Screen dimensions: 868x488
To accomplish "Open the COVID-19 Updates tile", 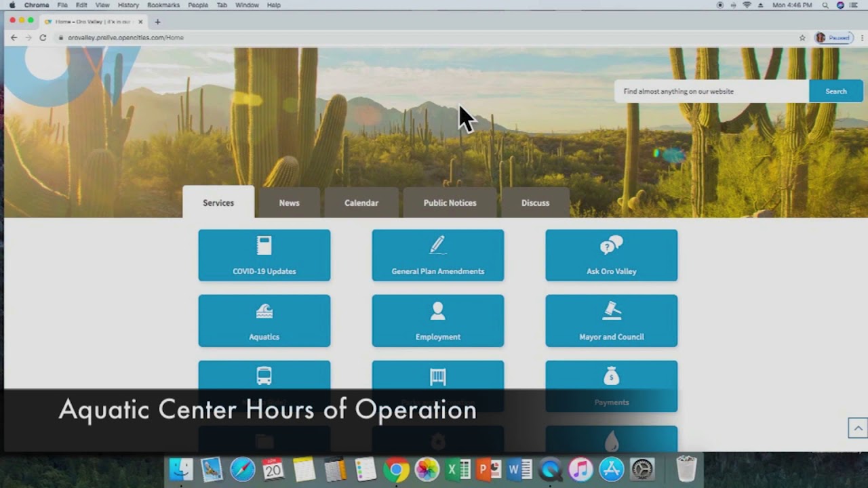I will [x=264, y=255].
